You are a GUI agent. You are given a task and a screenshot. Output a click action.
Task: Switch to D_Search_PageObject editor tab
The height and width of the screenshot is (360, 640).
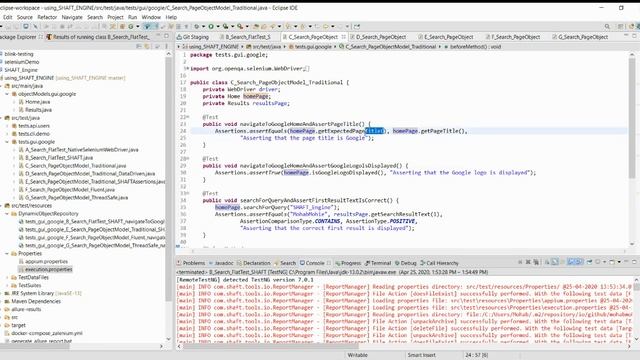377,37
